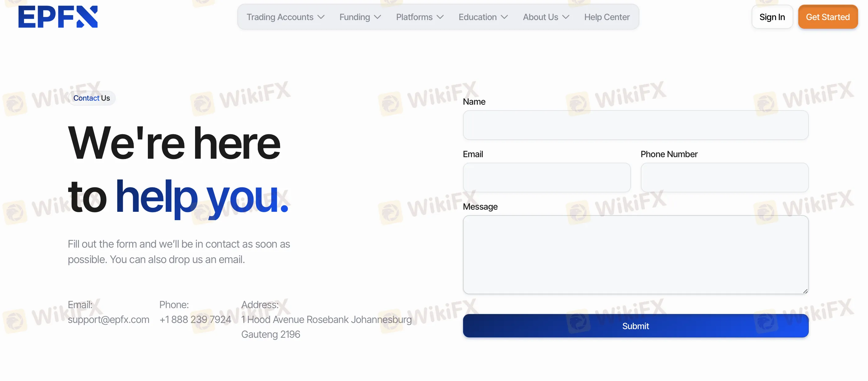868x381 pixels.
Task: Click the Message text area
Action: click(636, 254)
